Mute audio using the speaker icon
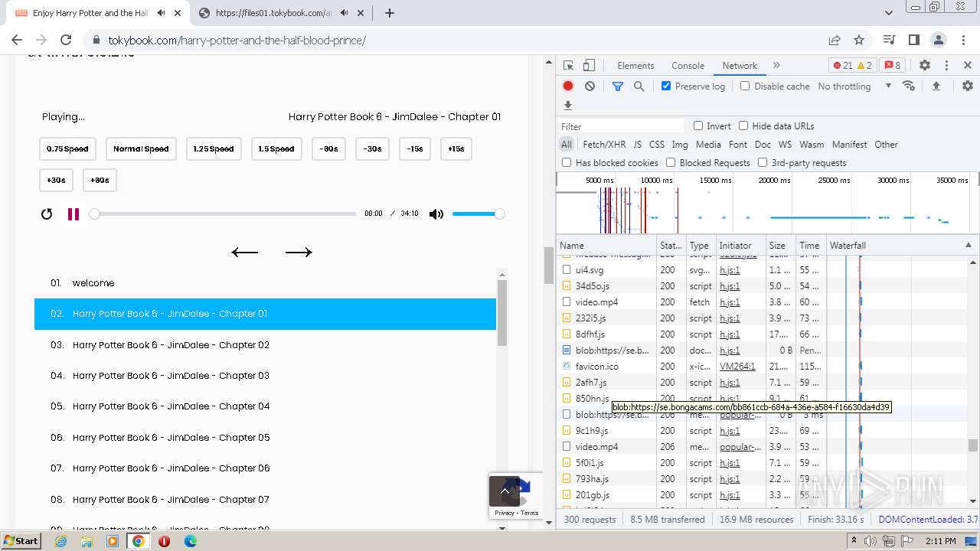This screenshot has width=980, height=551. pos(436,214)
